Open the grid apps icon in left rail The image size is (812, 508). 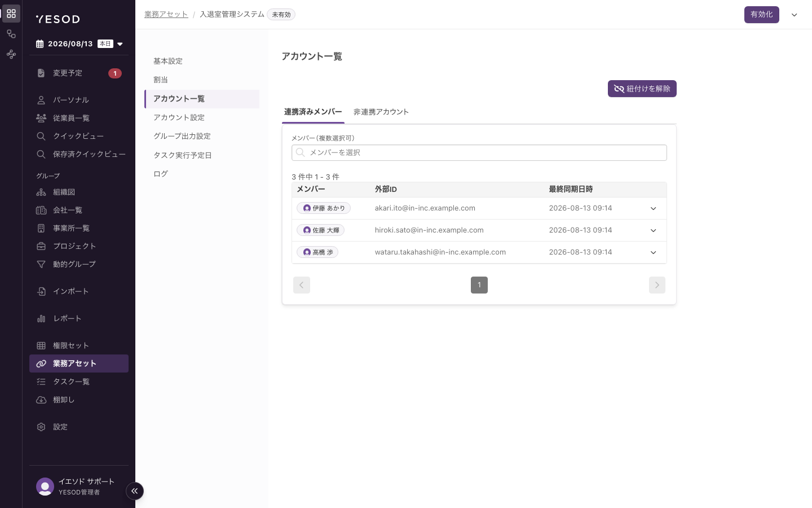coord(11,14)
